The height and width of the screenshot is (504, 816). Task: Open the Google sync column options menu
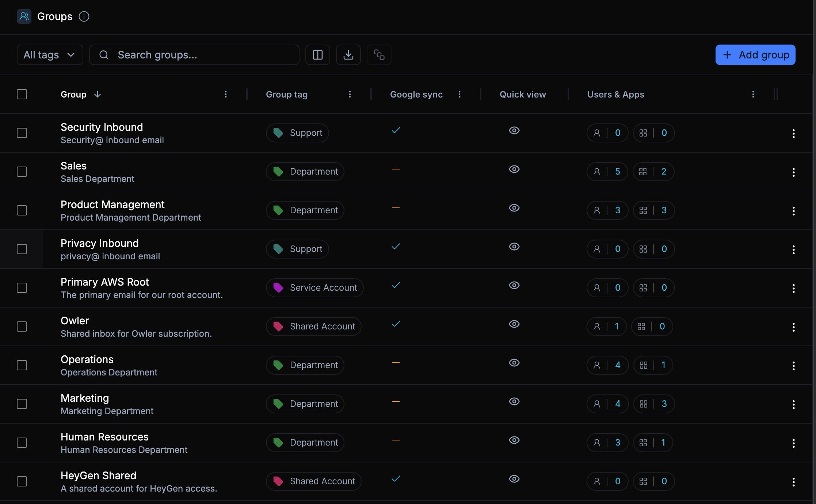click(x=460, y=94)
